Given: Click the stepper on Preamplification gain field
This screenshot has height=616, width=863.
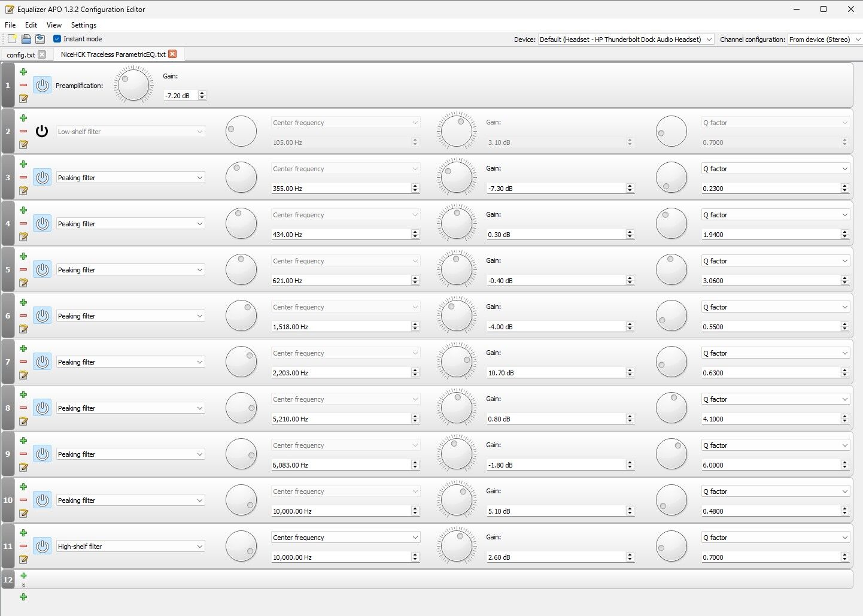Looking at the screenshot, I should pyautogui.click(x=202, y=96).
